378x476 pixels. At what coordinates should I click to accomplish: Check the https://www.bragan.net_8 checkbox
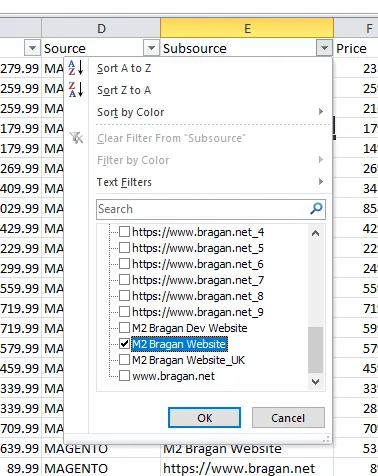[124, 295]
